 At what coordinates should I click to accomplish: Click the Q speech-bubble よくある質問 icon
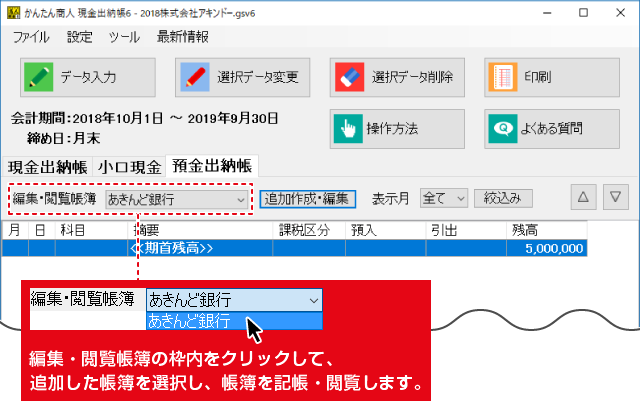(x=503, y=129)
